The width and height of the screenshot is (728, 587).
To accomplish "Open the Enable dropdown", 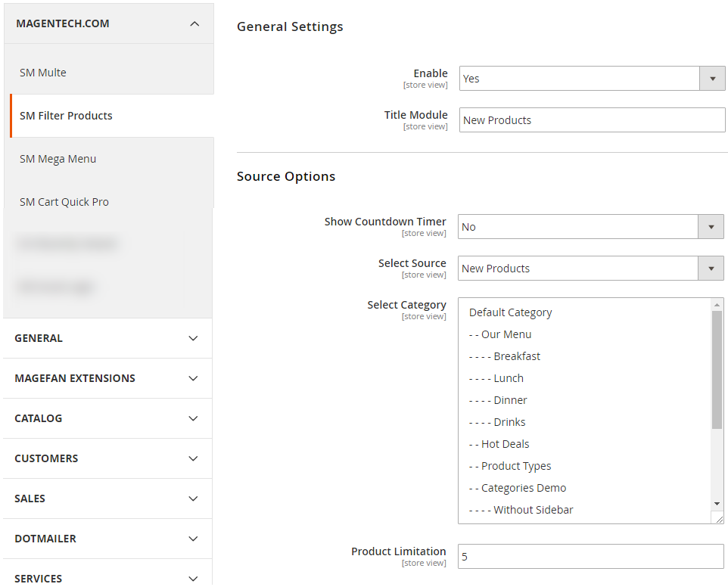I will click(x=592, y=79).
